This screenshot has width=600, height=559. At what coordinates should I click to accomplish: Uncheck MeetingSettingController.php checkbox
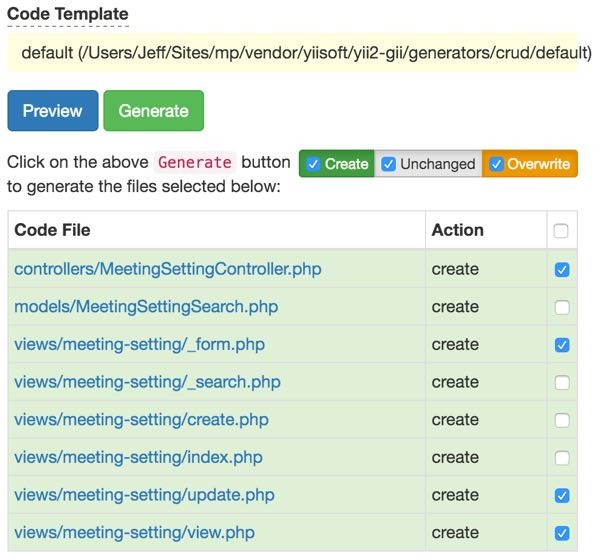click(562, 270)
